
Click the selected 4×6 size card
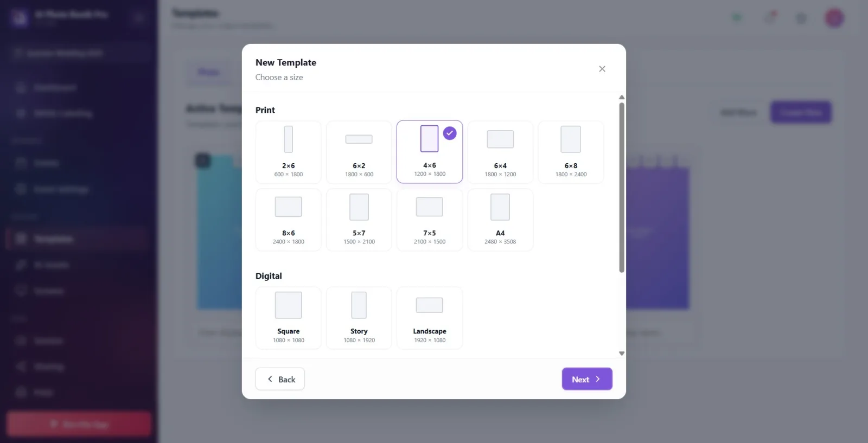point(430,152)
